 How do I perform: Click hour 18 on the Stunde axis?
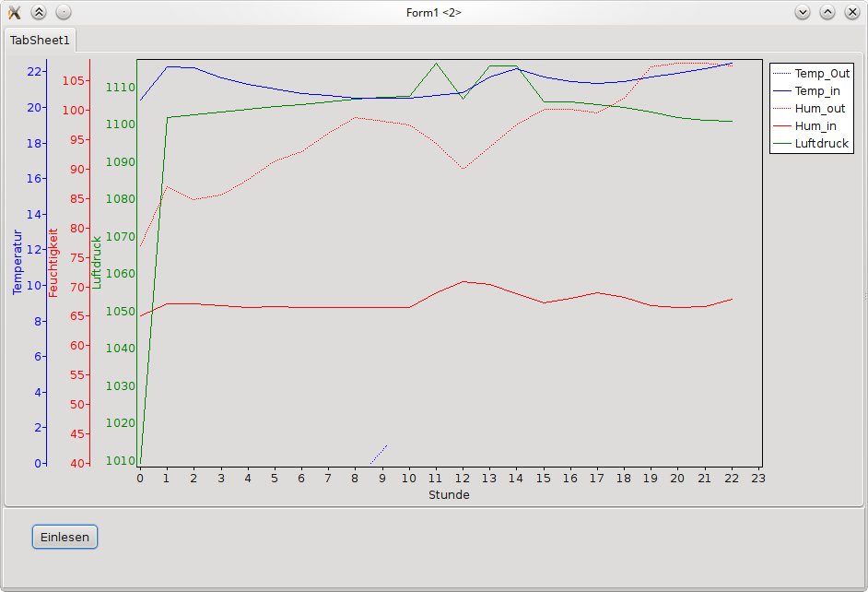click(x=623, y=478)
